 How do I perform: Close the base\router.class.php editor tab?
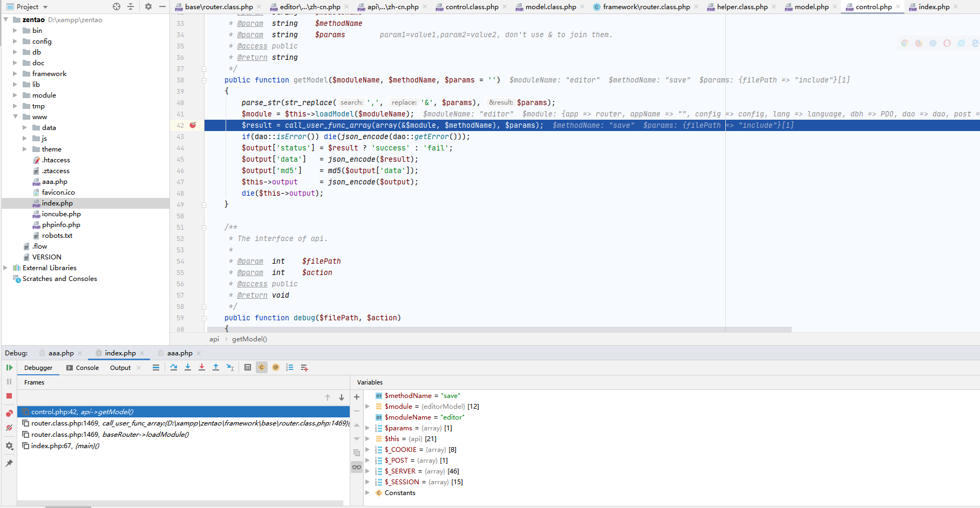[259, 7]
